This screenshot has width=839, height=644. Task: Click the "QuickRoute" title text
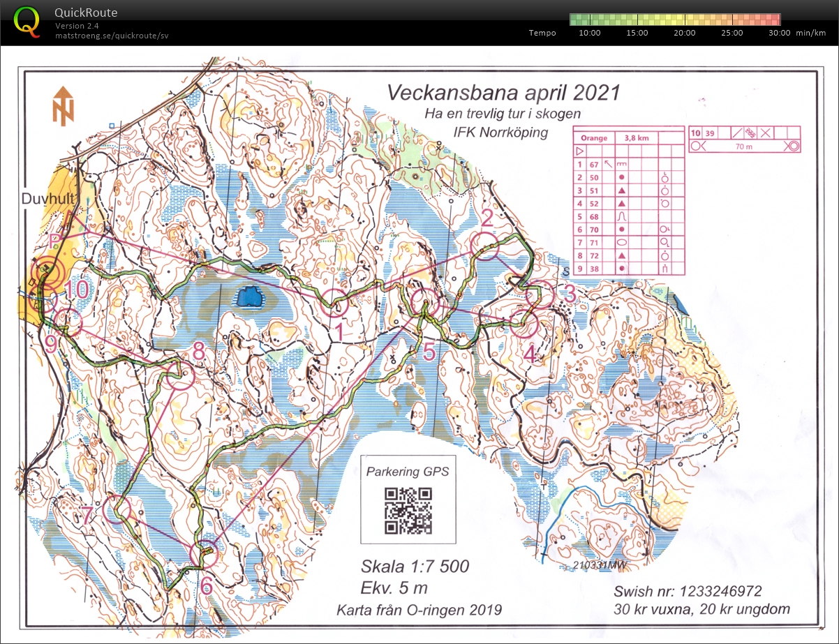(x=86, y=13)
